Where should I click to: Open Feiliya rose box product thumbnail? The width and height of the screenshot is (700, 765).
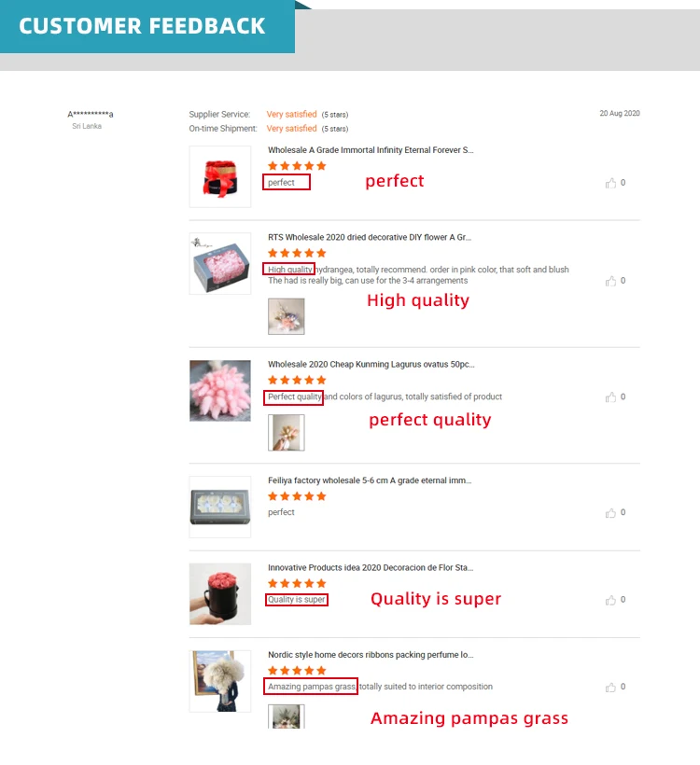click(220, 507)
